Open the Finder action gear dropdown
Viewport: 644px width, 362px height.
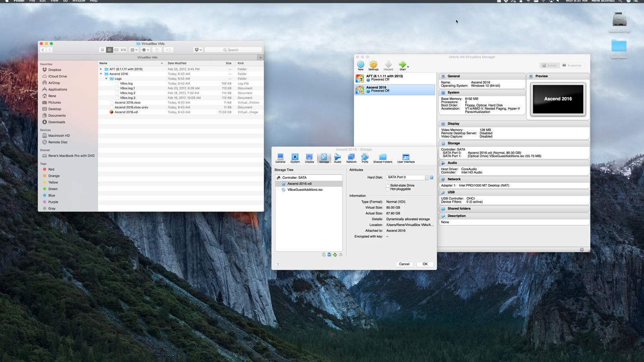pos(146,50)
